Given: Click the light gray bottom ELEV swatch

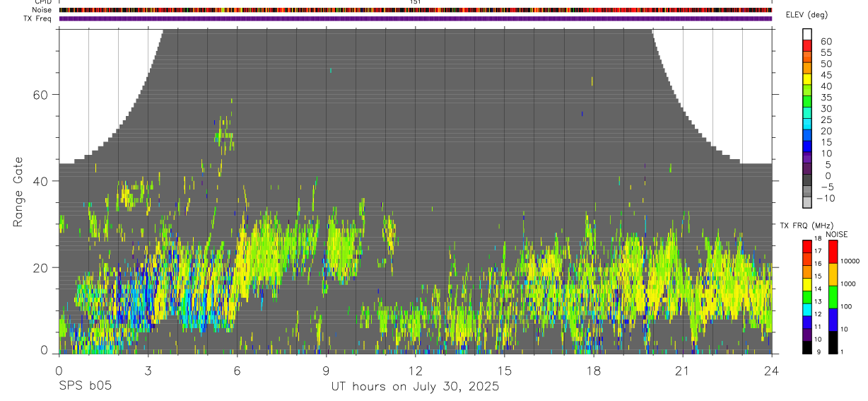Looking at the screenshot, I should pyautogui.click(x=808, y=202).
